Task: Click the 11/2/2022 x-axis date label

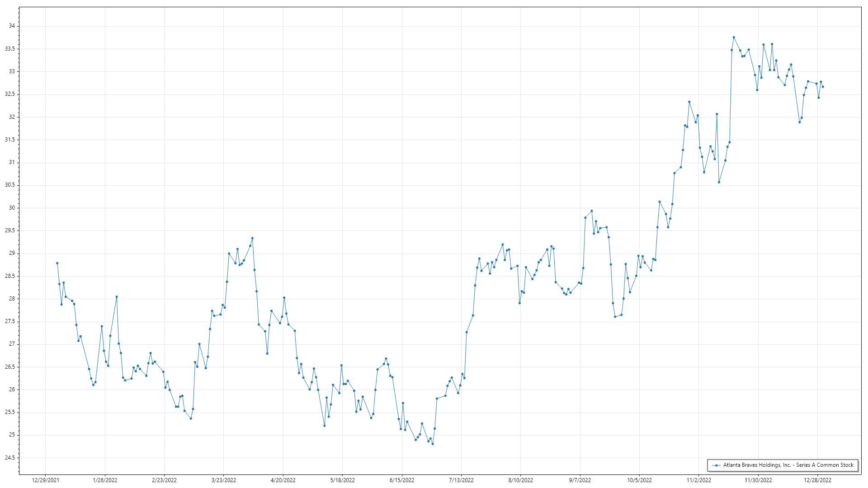Action: click(699, 480)
